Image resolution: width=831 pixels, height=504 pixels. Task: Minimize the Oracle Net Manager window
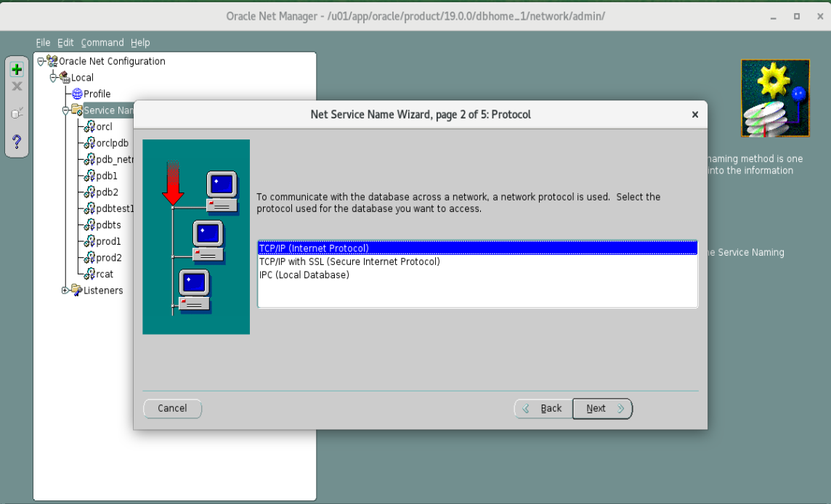click(x=773, y=17)
